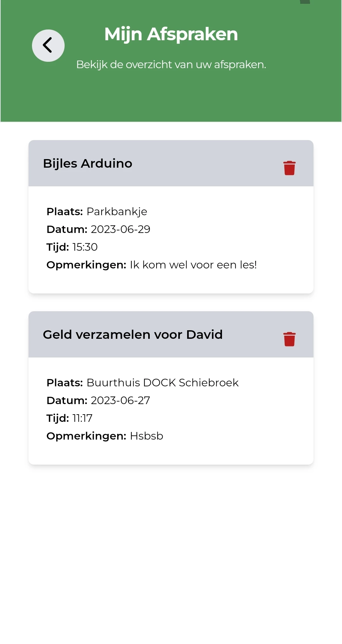Click the Tijd label in the David card
Viewport: 342px width, 644px height.
(58, 418)
